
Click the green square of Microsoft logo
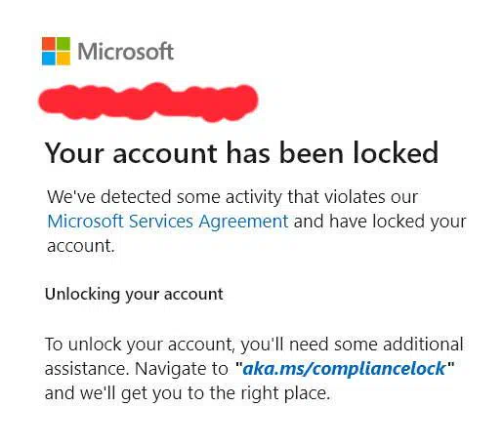(x=63, y=44)
